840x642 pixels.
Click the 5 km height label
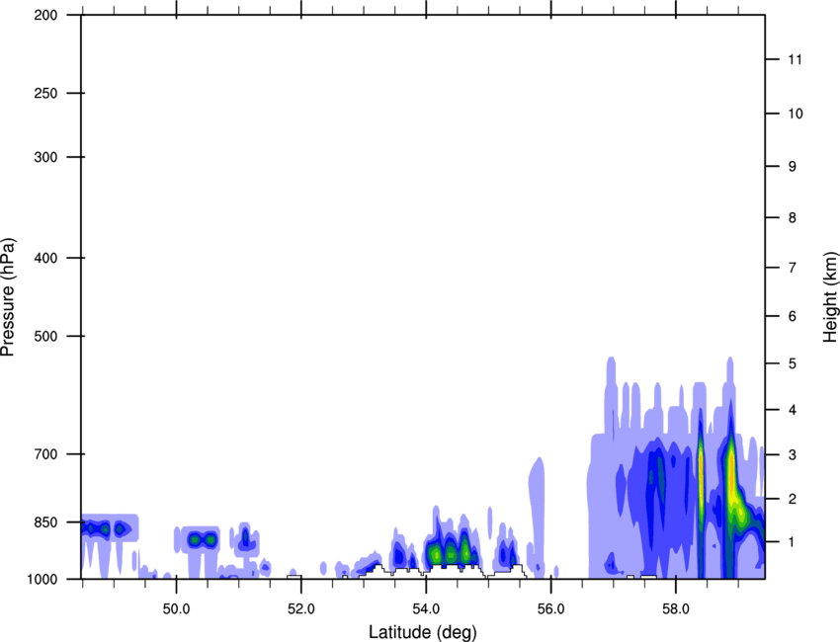[793, 363]
